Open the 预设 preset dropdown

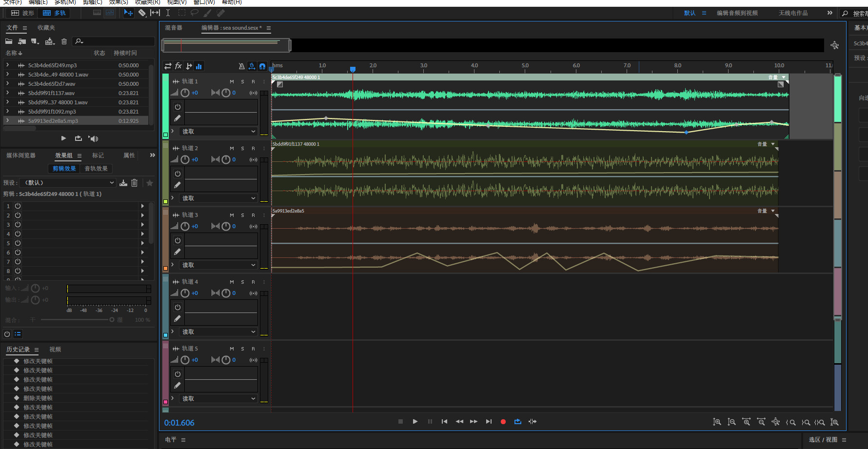tap(68, 183)
